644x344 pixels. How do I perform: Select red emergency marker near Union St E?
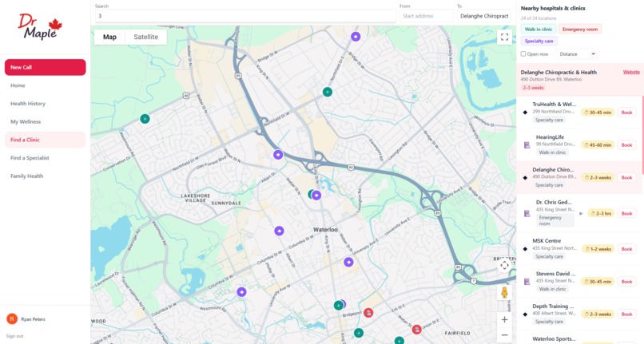pos(416,329)
